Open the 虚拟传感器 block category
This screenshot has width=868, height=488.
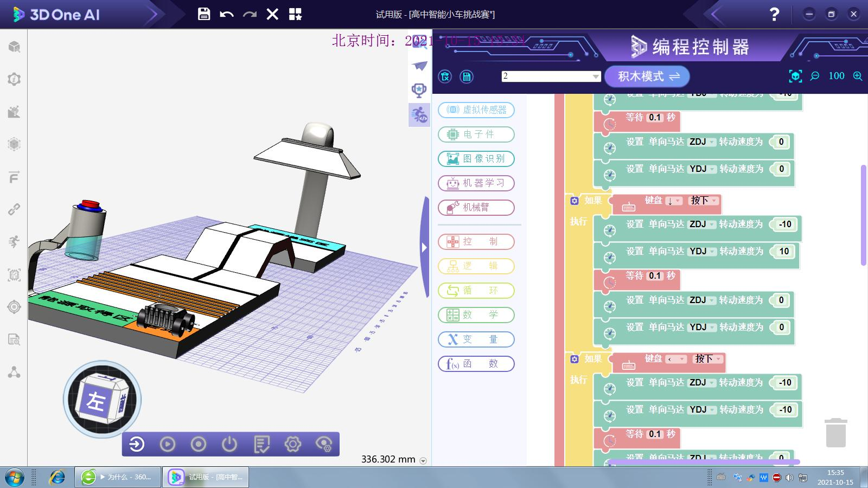(x=476, y=110)
